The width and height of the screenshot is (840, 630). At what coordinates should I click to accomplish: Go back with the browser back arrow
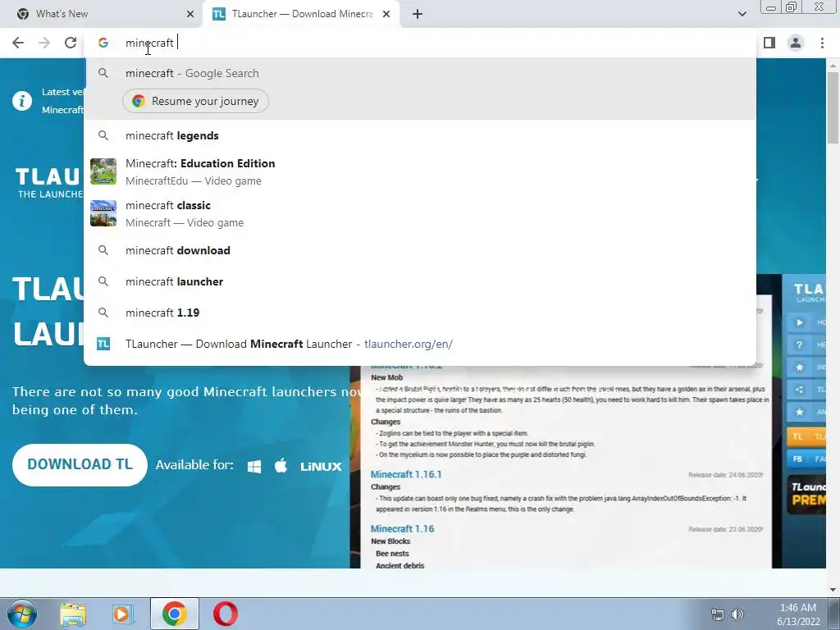click(x=18, y=43)
